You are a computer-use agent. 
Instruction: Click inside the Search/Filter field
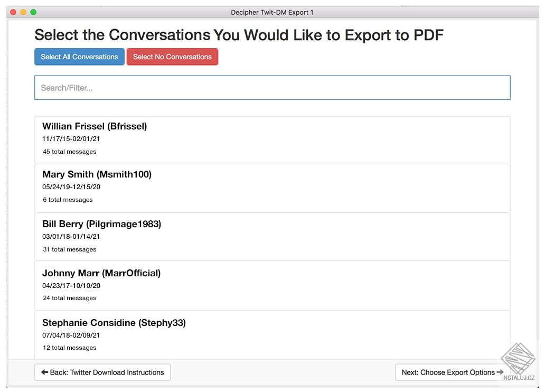tap(272, 87)
